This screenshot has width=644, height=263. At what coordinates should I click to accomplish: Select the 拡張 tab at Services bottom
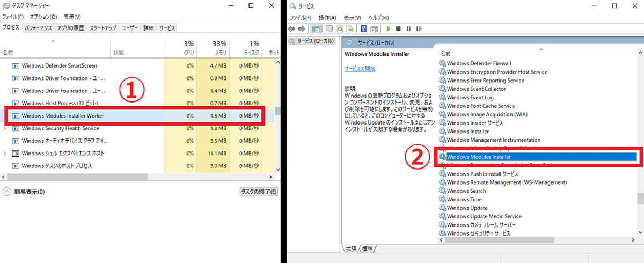click(350, 249)
